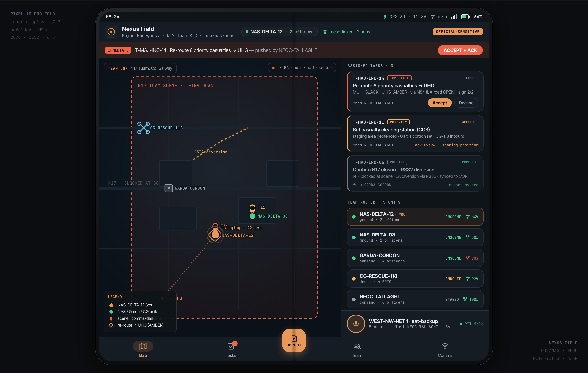Click the ROUTINE tag on T-MAJ-INC-06
Screen dimensions: 588x373
point(397,162)
